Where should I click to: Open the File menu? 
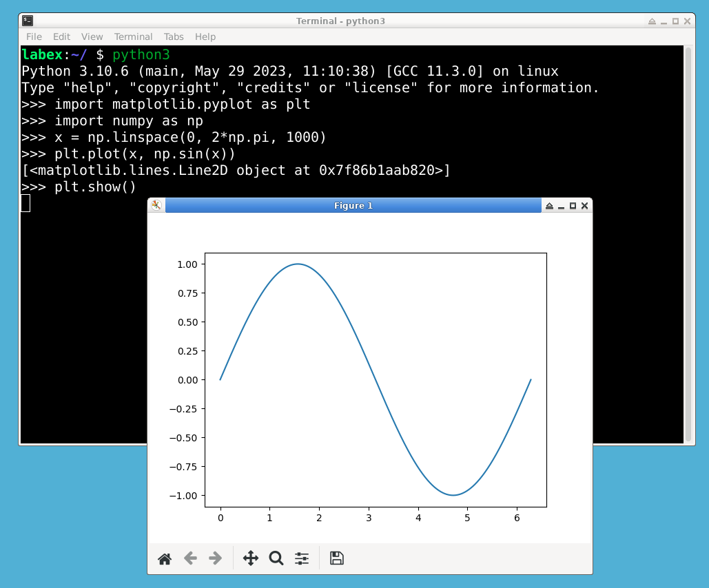[33, 36]
